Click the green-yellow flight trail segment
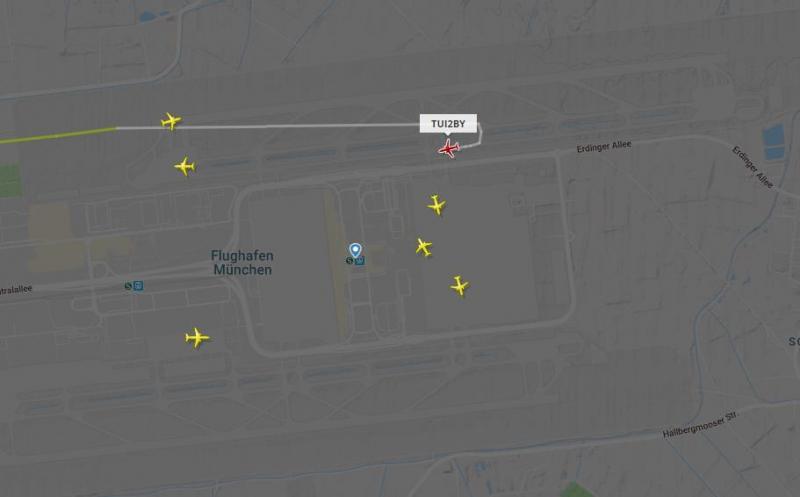 click(58, 135)
